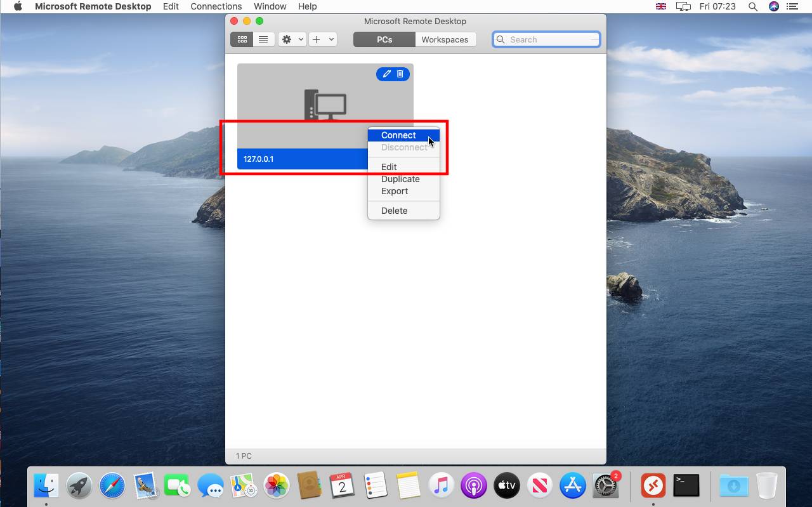This screenshot has width=812, height=507.
Task: Choose Delete in context menu
Action: coord(403,211)
